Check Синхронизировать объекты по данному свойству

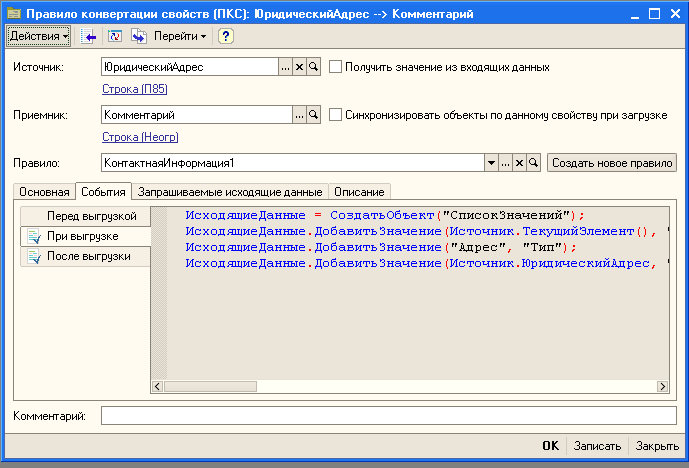pyautogui.click(x=335, y=115)
